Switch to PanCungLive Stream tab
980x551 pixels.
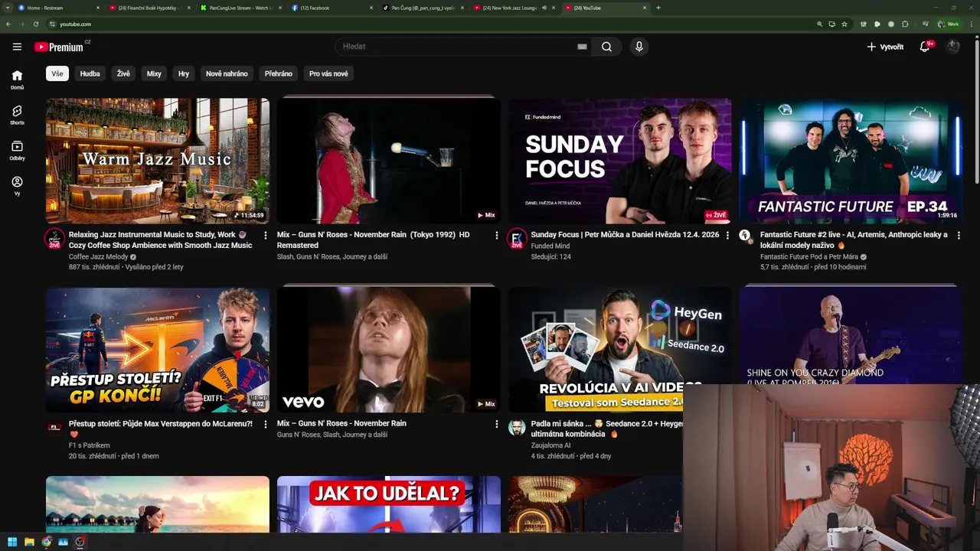click(x=241, y=8)
